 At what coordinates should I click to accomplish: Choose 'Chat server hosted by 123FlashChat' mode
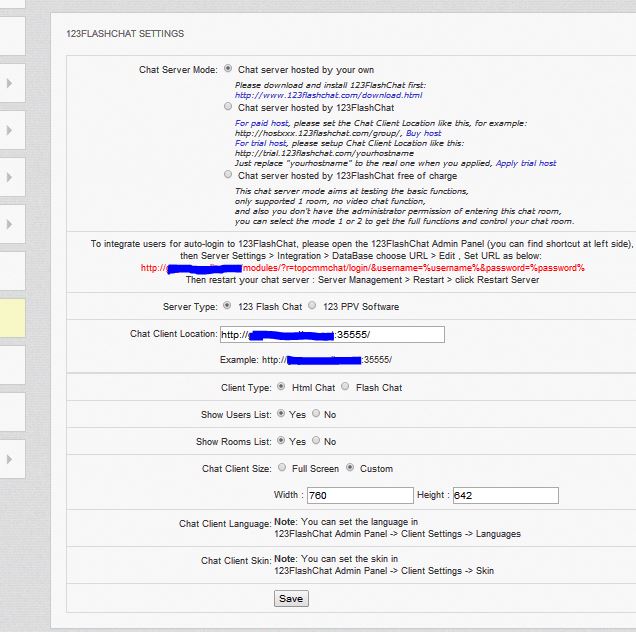coord(228,107)
